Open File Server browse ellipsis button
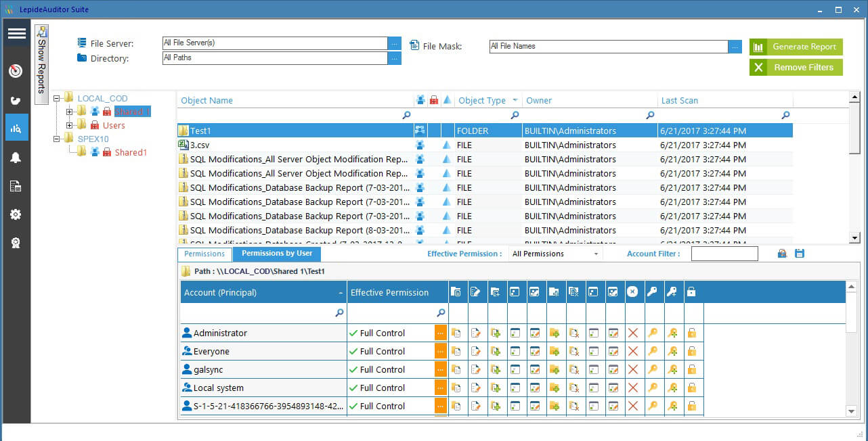The height and width of the screenshot is (441, 868). 394,43
